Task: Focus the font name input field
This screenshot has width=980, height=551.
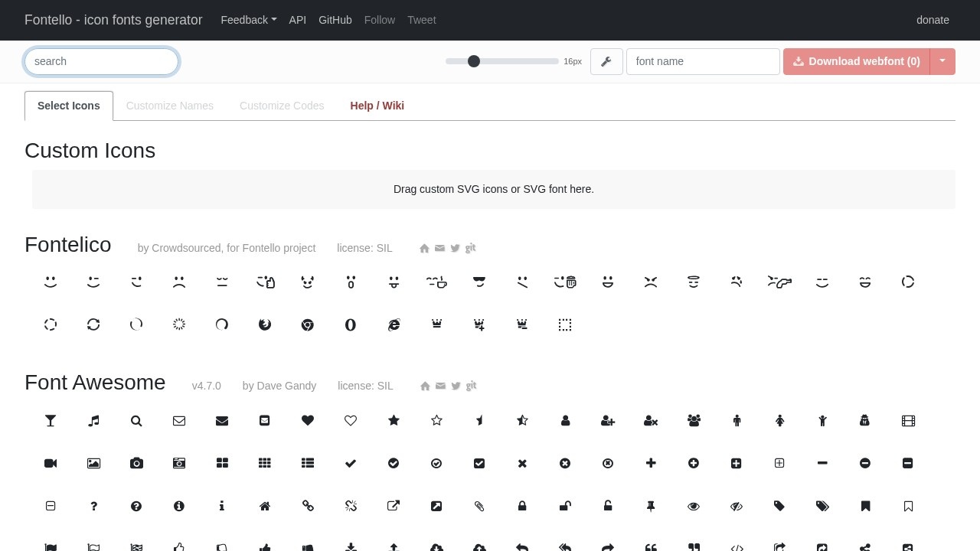Action: 703,61
